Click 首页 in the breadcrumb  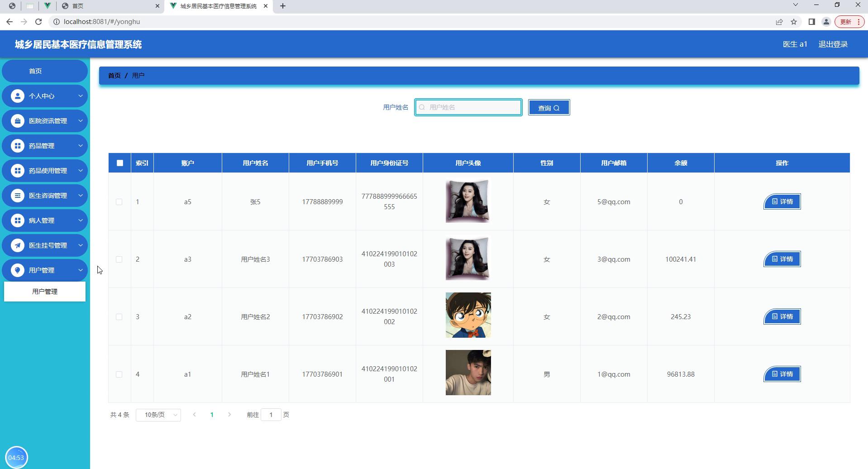(x=114, y=76)
